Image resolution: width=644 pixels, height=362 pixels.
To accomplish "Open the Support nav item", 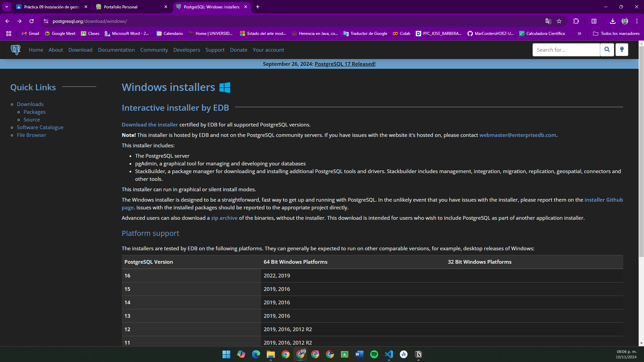I will (x=215, y=50).
